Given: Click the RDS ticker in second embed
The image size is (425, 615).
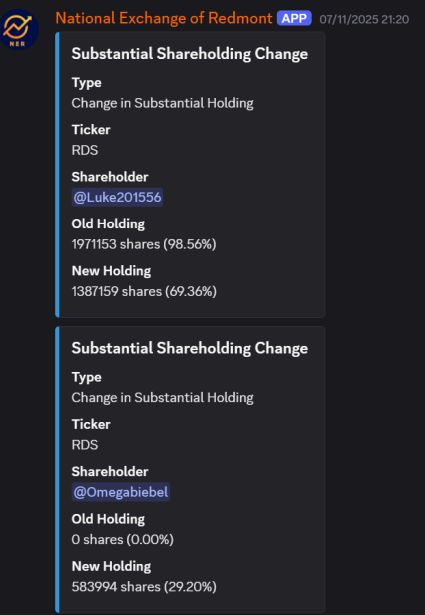Looking at the screenshot, I should point(85,445).
